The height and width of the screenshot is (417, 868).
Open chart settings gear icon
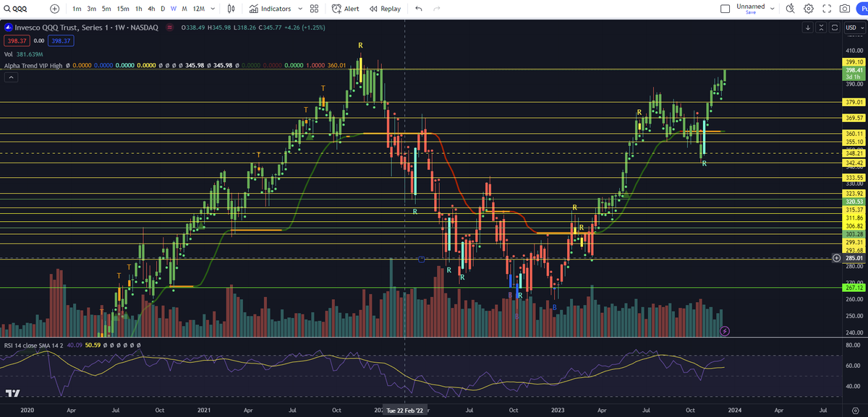809,9
